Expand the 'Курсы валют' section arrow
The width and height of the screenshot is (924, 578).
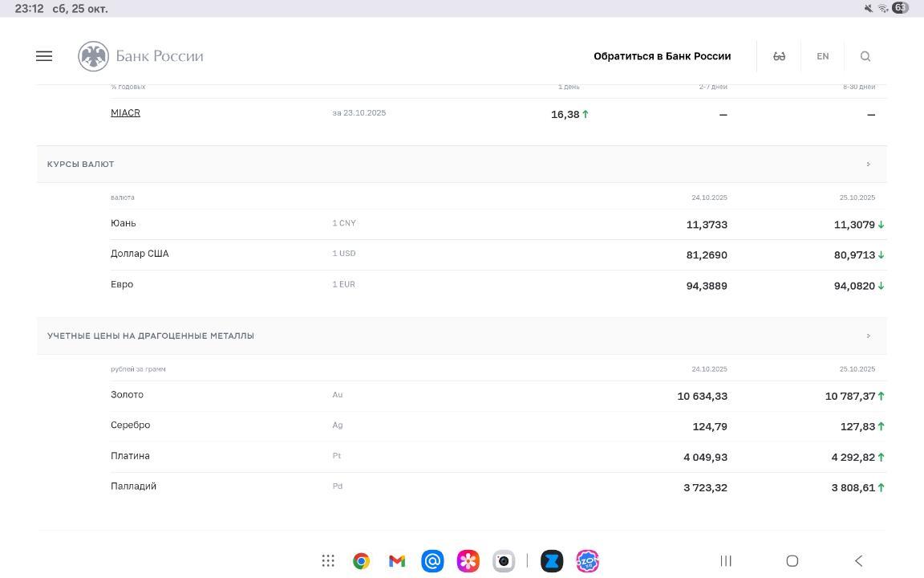[868, 165]
